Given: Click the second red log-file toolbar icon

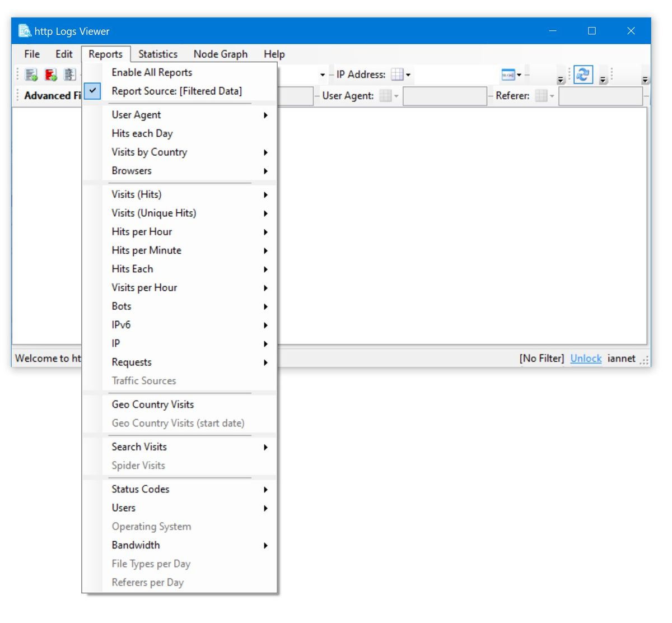Looking at the screenshot, I should pyautogui.click(x=50, y=74).
